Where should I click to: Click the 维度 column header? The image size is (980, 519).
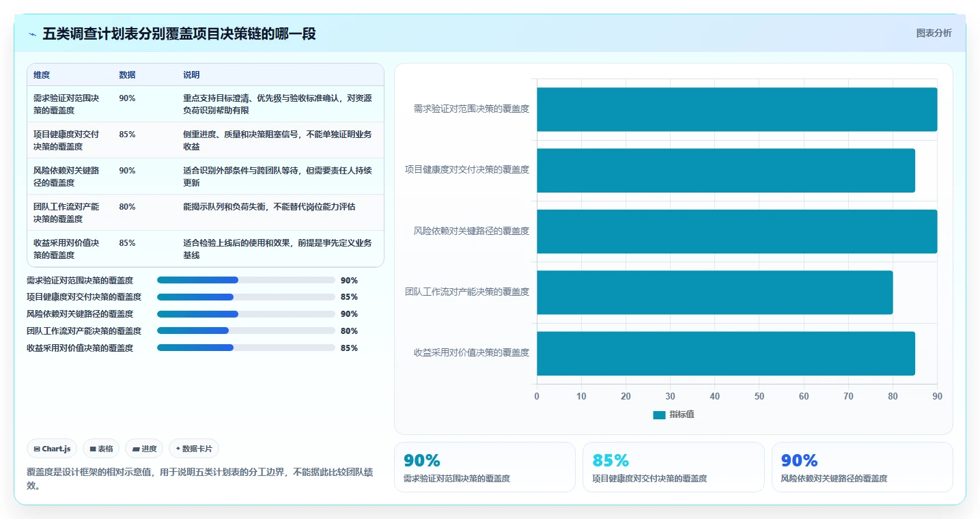point(42,75)
